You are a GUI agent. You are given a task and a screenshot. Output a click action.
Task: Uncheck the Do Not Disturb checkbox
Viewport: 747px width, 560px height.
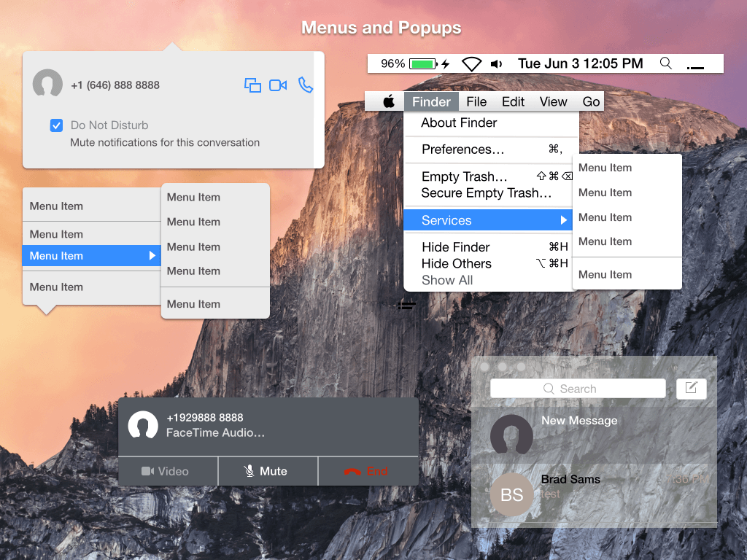click(56, 125)
